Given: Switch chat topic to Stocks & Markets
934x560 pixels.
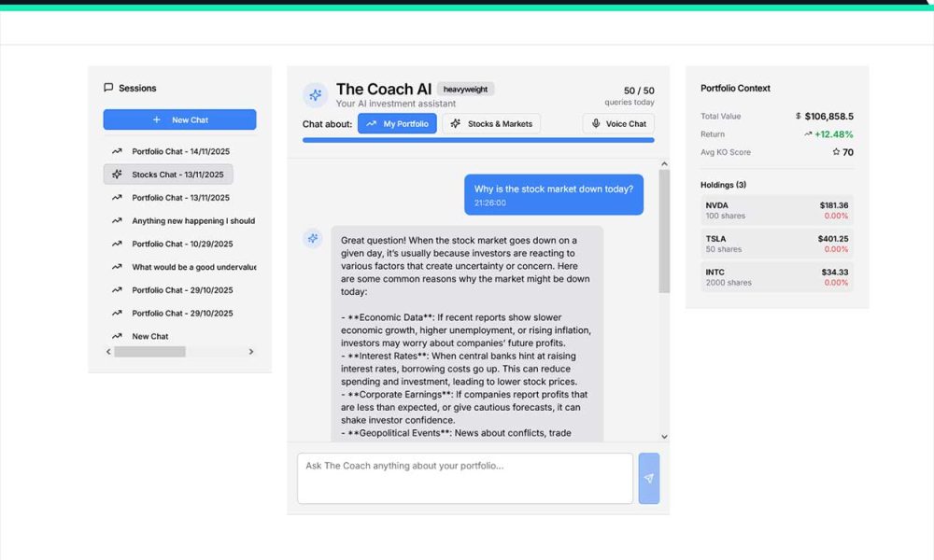Looking at the screenshot, I should (x=491, y=123).
